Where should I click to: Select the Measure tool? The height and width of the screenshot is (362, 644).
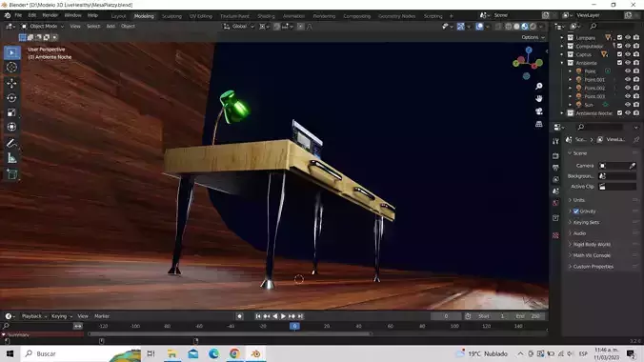tap(12, 158)
